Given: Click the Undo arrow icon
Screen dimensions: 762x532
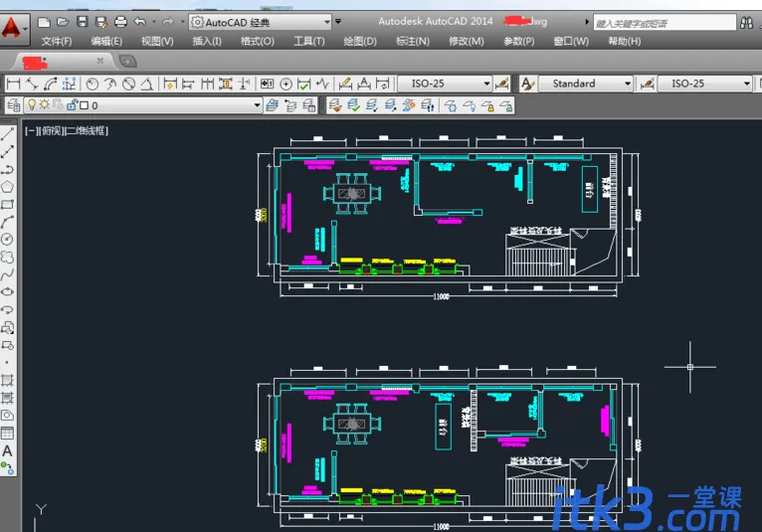Looking at the screenshot, I should click(140, 22).
